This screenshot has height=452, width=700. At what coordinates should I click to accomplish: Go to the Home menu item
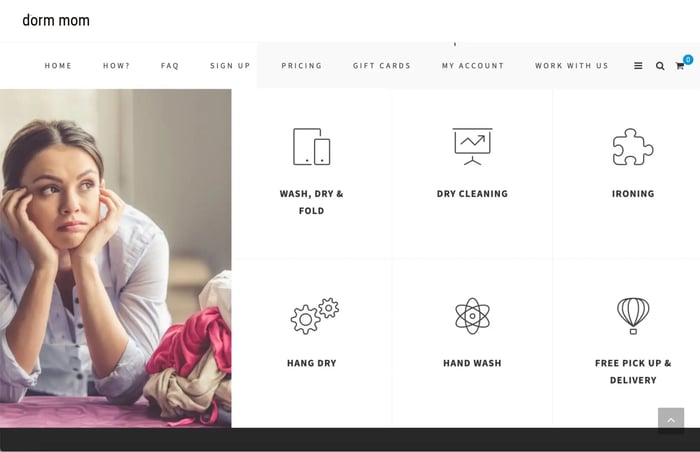(x=58, y=66)
